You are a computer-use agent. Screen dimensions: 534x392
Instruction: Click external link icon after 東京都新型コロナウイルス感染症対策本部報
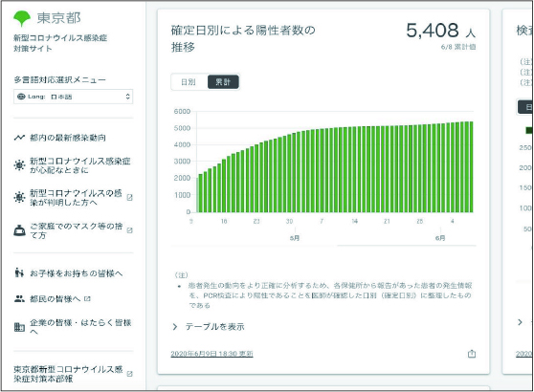pos(129,374)
